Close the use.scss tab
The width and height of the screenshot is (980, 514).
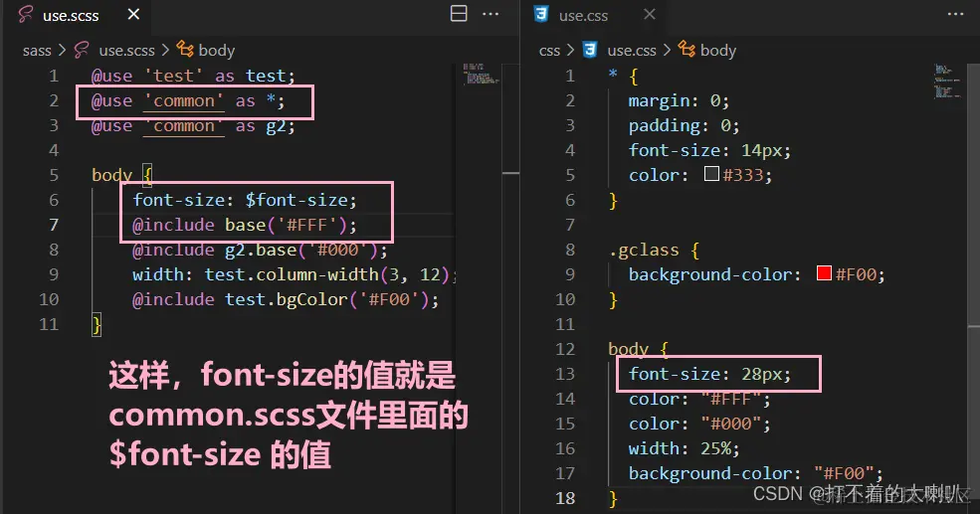coord(133,14)
